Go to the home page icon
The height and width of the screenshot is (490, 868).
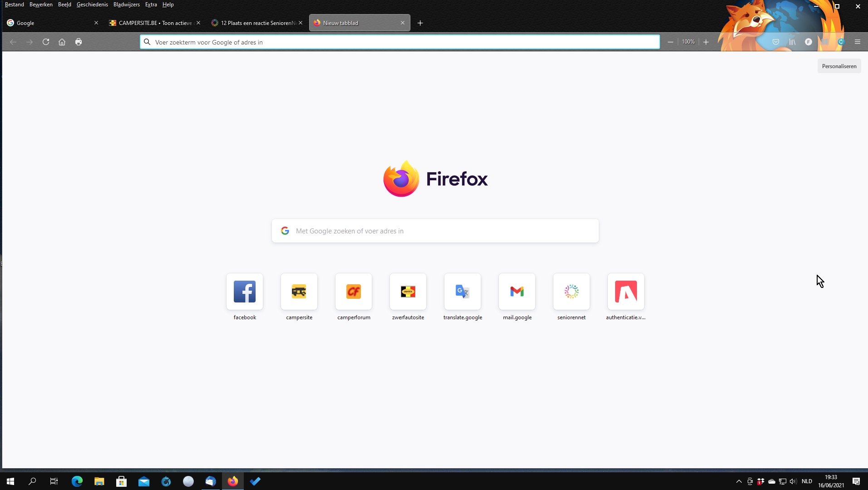[62, 42]
